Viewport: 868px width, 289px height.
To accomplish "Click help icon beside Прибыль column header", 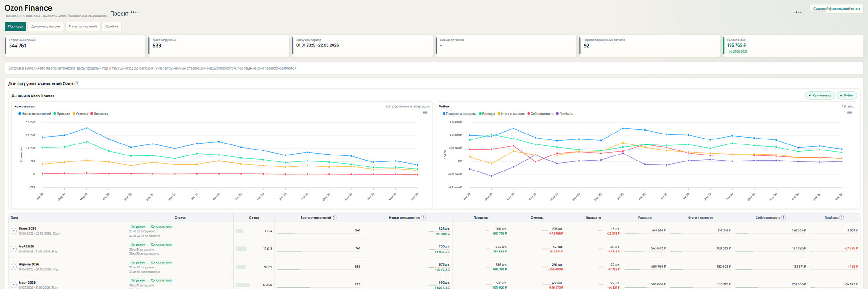I will coord(842,218).
